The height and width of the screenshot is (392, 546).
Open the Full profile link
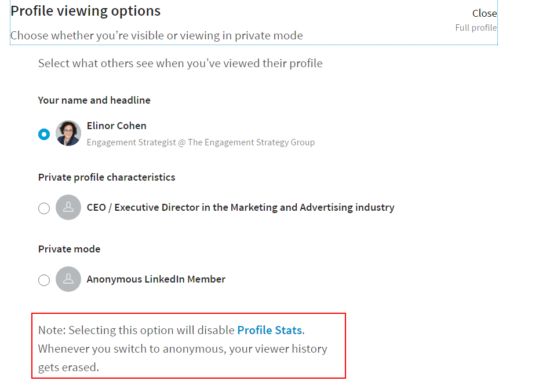[476, 28]
